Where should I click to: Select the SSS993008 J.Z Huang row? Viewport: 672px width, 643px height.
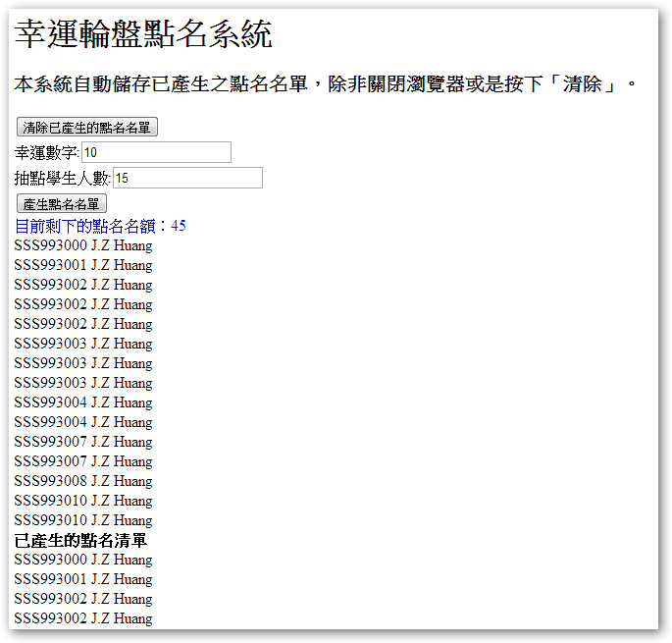click(x=83, y=481)
